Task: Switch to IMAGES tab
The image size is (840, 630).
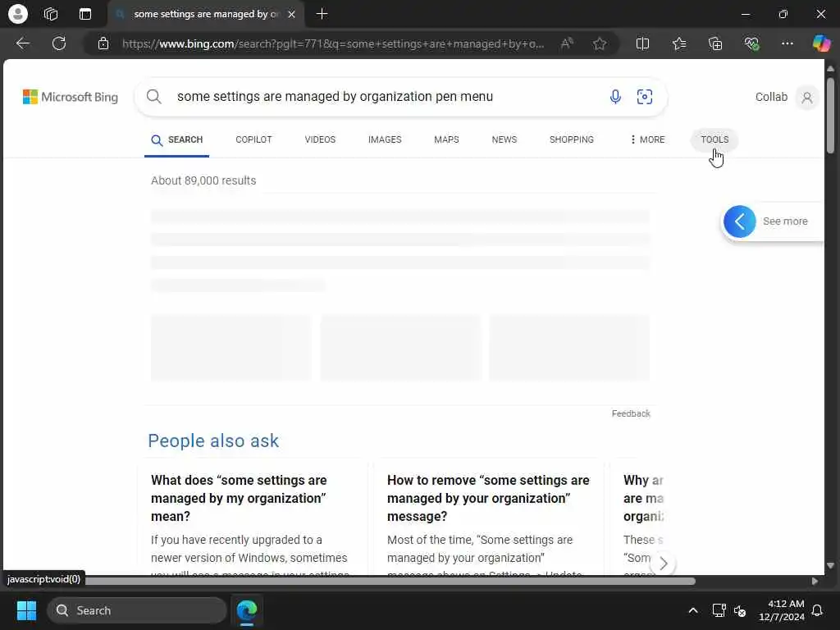Action: point(385,139)
